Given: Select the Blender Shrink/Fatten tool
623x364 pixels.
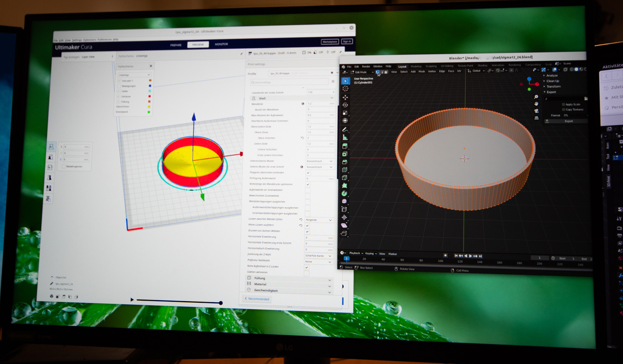Looking at the screenshot, I should coord(344,217).
